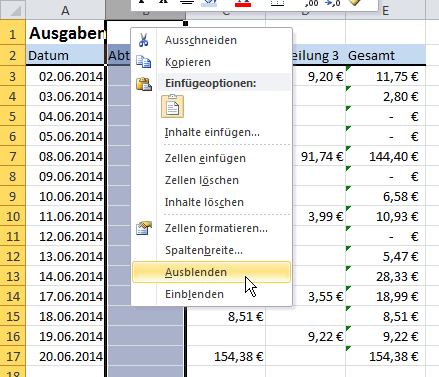Image resolution: width=439 pixels, height=377 pixels.
Task: Click the 3,99 € cell in row 10
Action: 319,216
